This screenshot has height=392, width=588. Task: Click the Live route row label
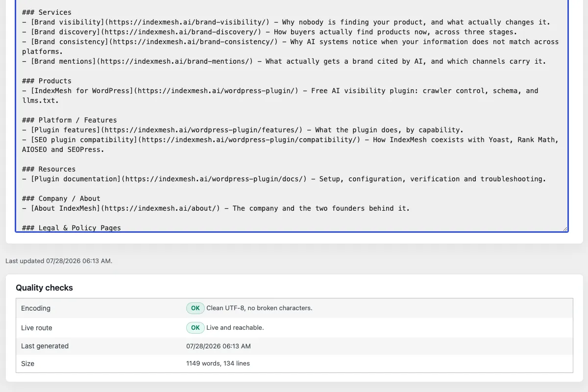pyautogui.click(x=37, y=328)
